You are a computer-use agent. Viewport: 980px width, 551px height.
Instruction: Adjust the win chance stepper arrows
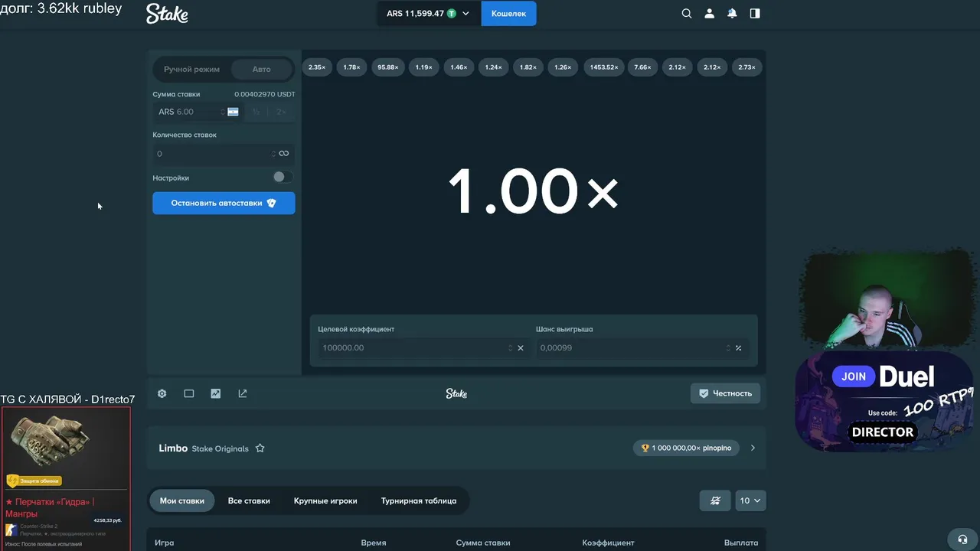[x=728, y=348]
